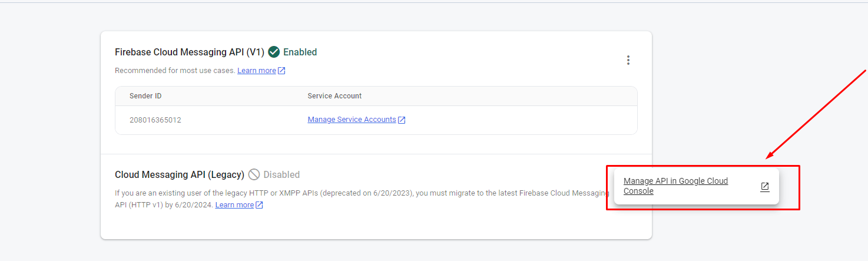Select Manage API in Google Cloud Console
868x261 pixels.
[x=675, y=186]
